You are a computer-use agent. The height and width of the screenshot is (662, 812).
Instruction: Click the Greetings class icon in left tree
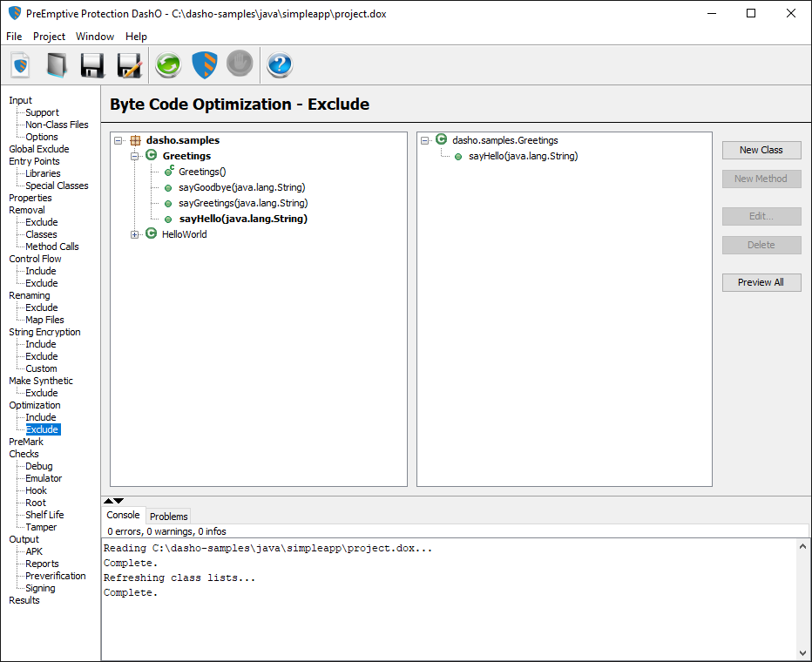point(152,155)
